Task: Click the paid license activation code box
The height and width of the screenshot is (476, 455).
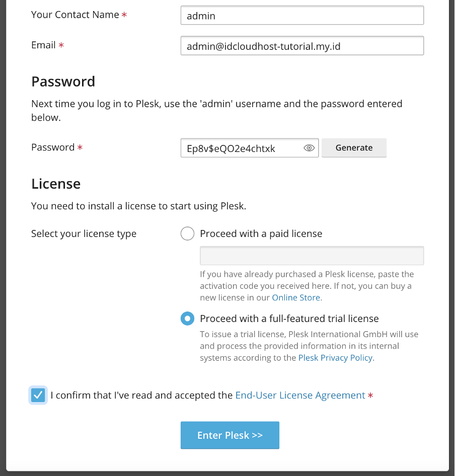Action: 312,255
